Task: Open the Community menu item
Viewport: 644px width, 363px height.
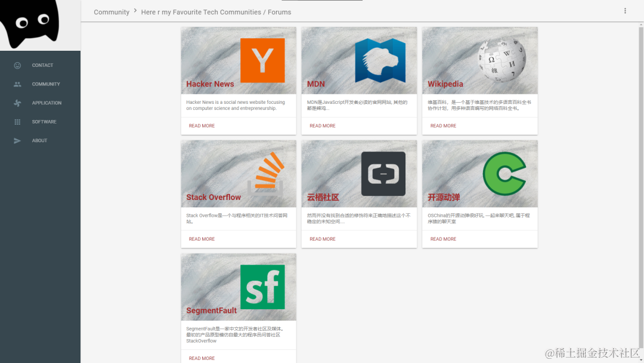Action: click(x=41, y=84)
